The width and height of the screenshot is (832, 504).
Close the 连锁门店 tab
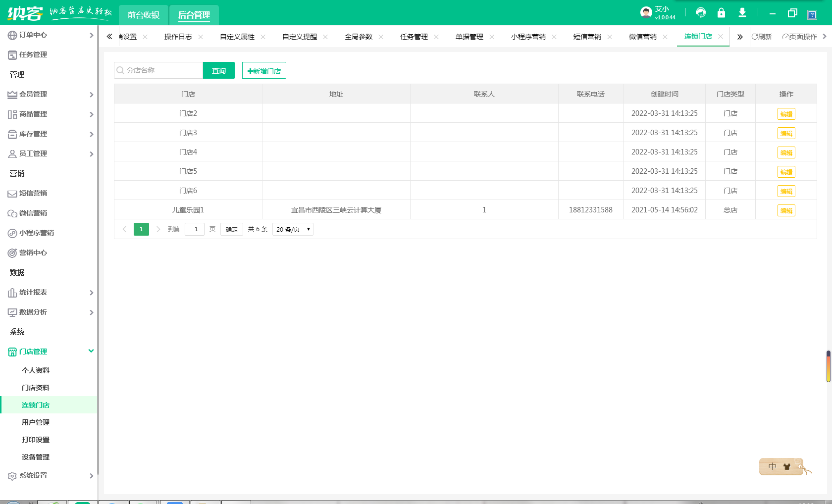click(x=721, y=37)
